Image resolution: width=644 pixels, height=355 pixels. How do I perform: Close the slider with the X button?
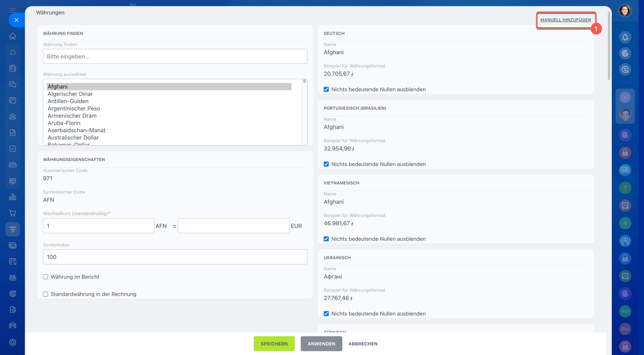(16, 20)
